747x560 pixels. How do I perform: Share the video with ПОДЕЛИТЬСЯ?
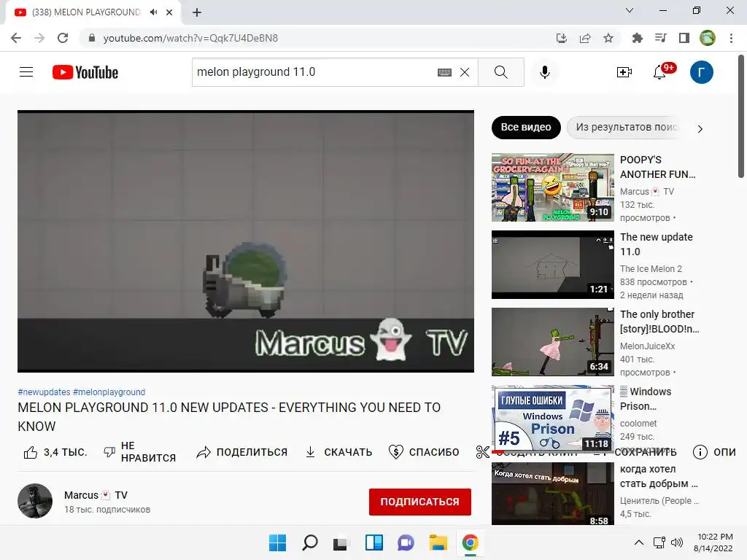coord(242,452)
